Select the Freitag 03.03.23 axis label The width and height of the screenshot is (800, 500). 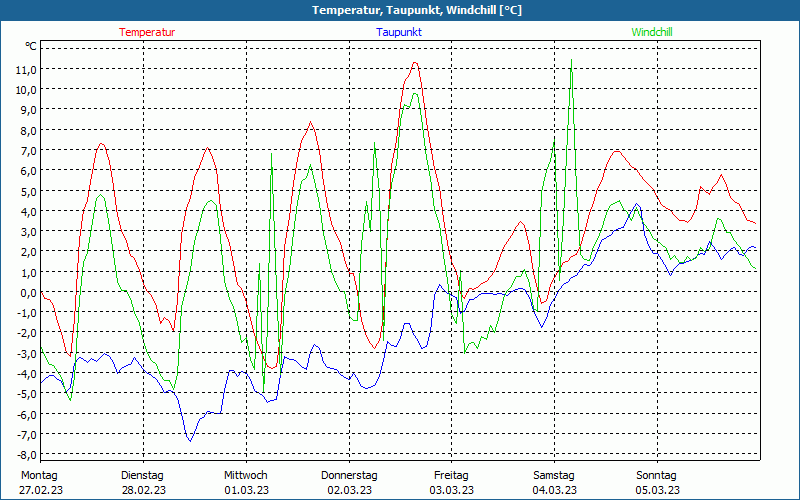tap(452, 483)
